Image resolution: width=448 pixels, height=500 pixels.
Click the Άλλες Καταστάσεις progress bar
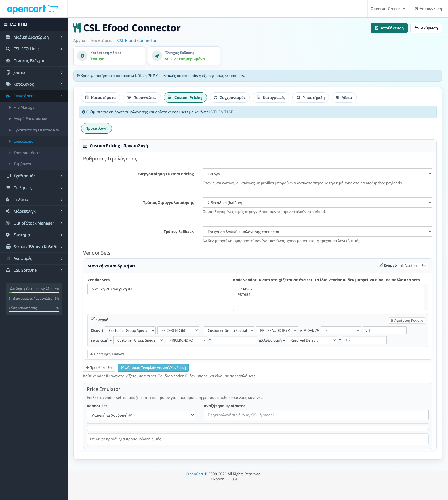click(34, 312)
